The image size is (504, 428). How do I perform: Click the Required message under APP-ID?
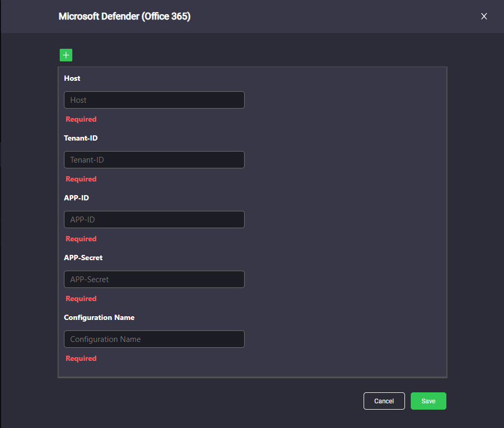[81, 239]
